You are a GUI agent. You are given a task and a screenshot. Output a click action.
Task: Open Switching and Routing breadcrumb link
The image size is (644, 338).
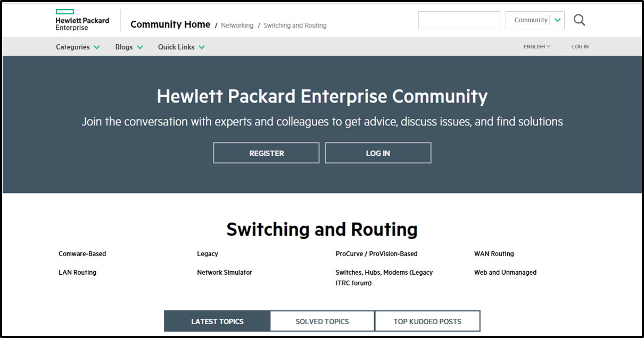click(295, 26)
